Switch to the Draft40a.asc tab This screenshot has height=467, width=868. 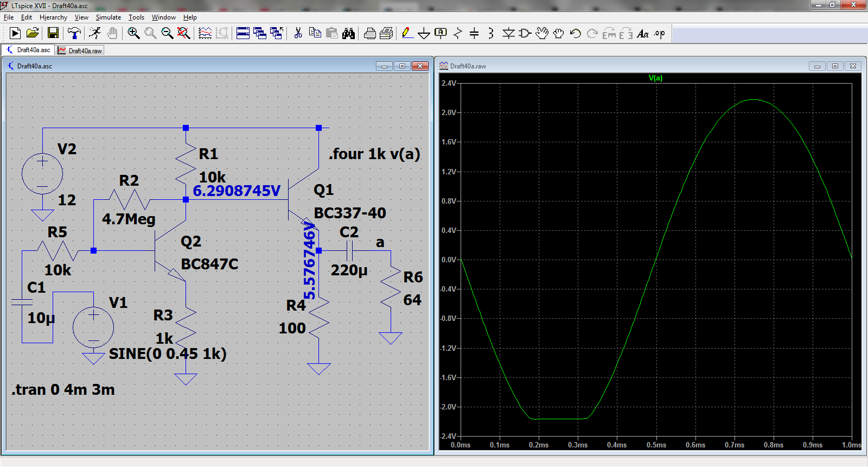pos(28,50)
